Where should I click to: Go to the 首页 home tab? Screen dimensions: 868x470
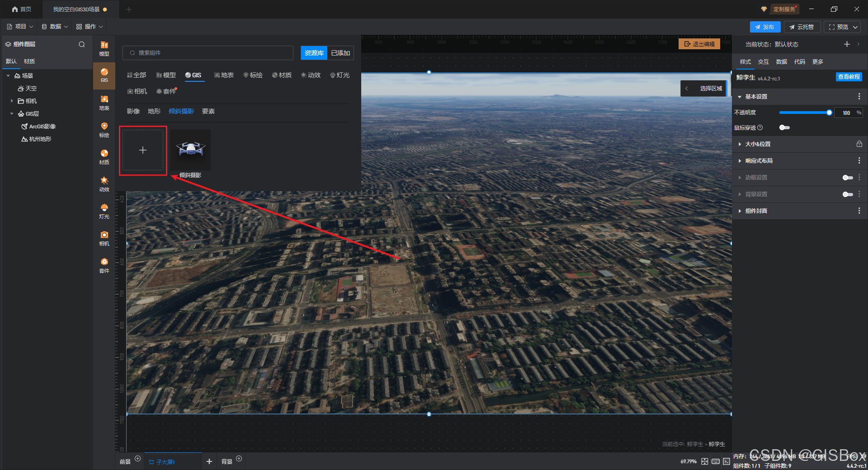click(x=22, y=9)
